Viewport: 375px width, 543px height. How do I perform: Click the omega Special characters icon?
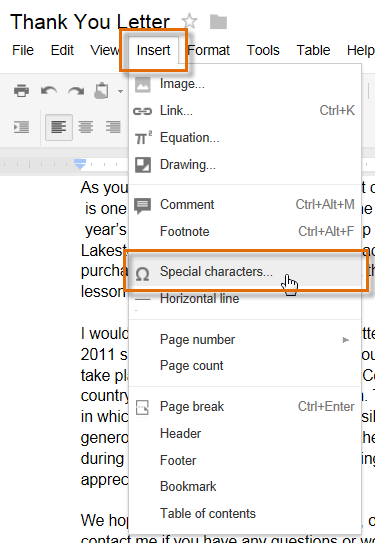(x=142, y=274)
